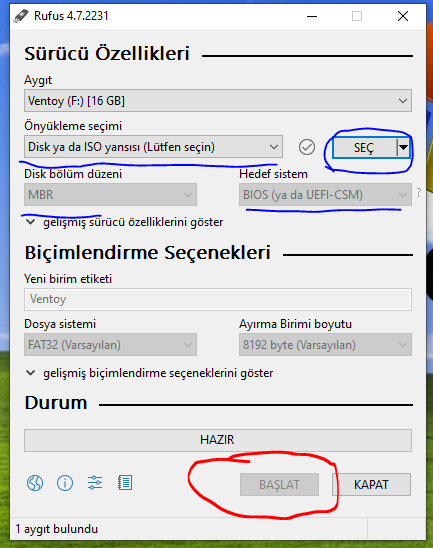Open the Önyükleme seçimi dropdown
Viewport: 433px width, 548px height.
point(153,147)
